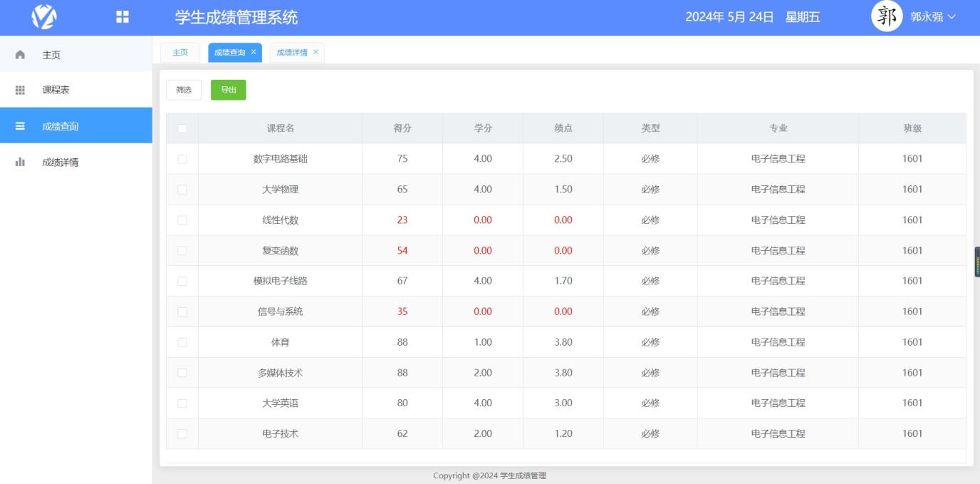Screen dimensions: 980x484
Task: Check the checkbox for 数字电路基础 row
Action: (x=182, y=158)
